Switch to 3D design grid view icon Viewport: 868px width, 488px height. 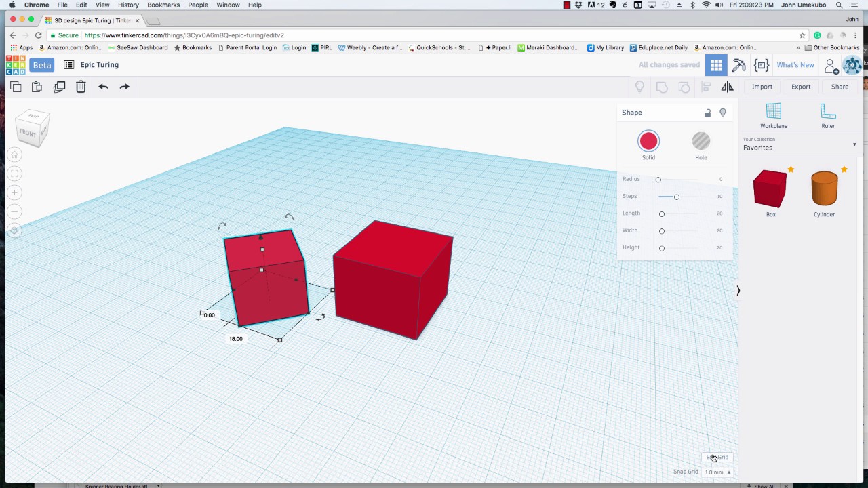coord(716,65)
